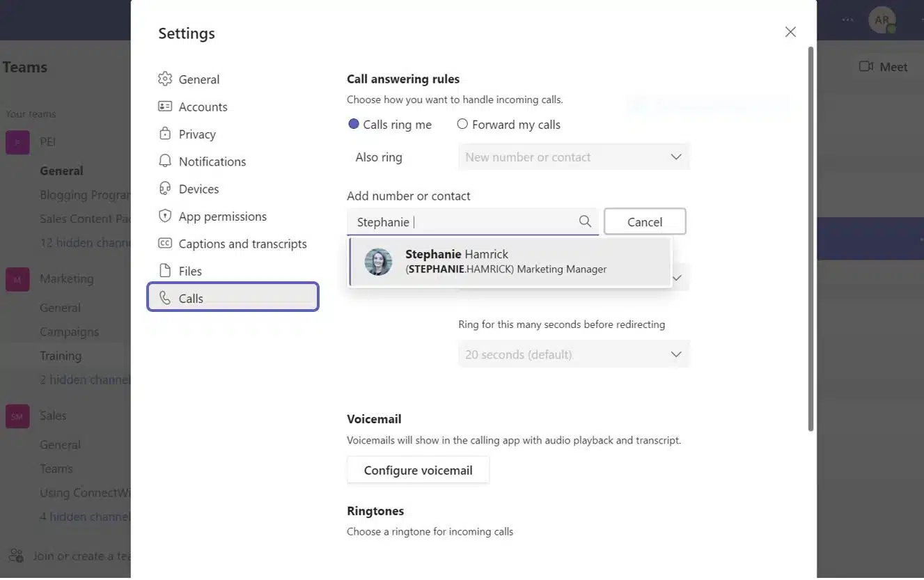Click Stephanie Hamrick's profile photo
This screenshot has height=580, width=924.
tap(378, 262)
